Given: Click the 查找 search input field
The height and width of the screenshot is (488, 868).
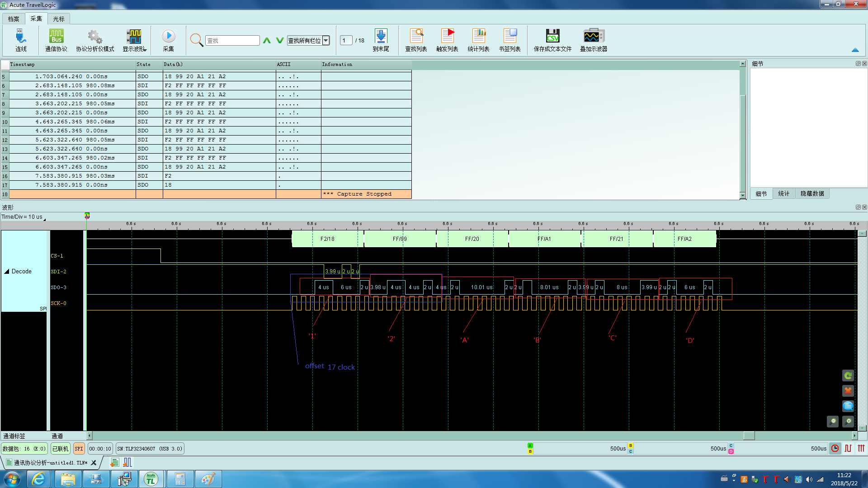Looking at the screenshot, I should (232, 41).
